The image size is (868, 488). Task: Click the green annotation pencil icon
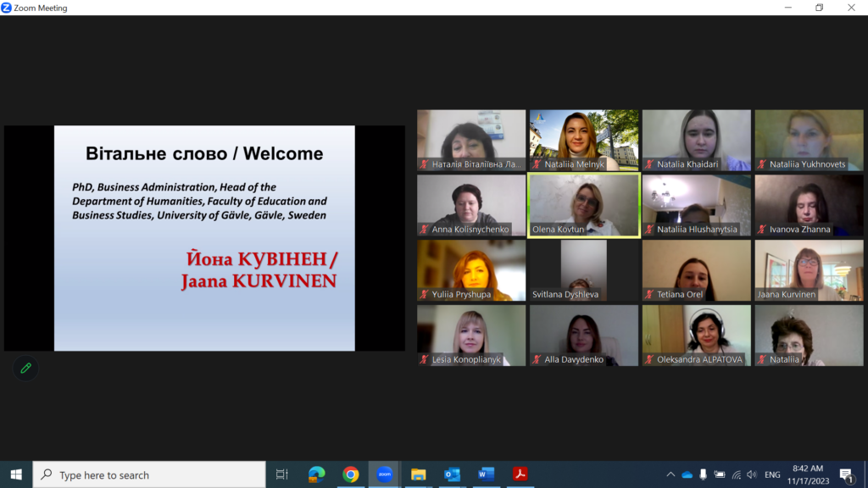pos(25,368)
